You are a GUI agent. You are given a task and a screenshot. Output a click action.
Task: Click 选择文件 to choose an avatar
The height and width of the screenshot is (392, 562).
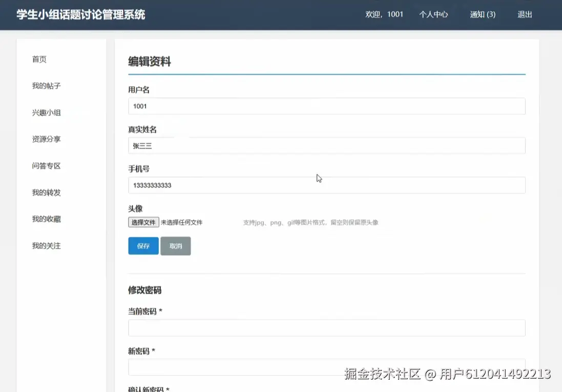click(143, 222)
